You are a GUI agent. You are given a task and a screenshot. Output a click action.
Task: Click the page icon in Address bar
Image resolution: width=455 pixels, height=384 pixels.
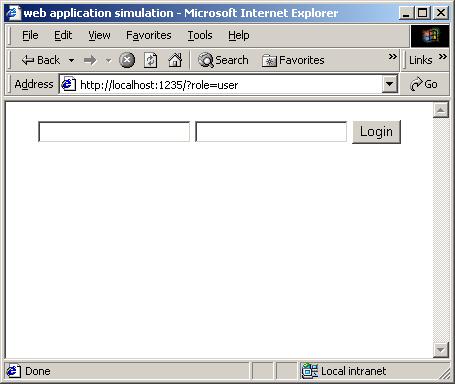tap(69, 84)
